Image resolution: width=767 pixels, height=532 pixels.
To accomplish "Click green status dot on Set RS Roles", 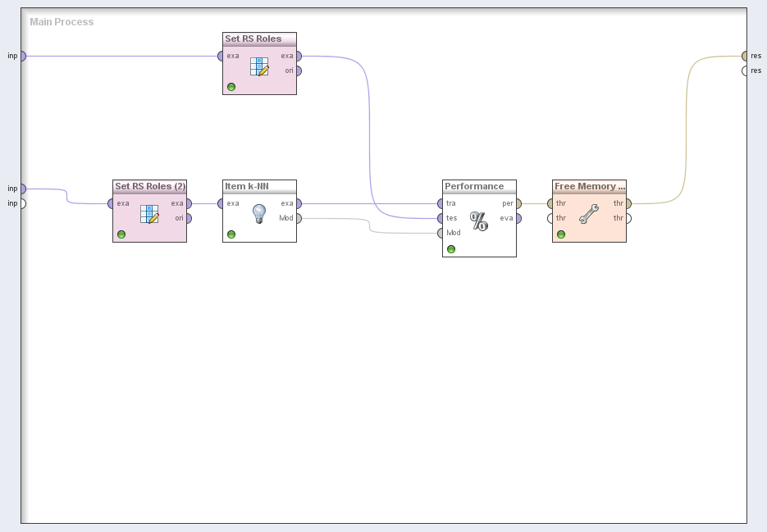I will pyautogui.click(x=231, y=87).
